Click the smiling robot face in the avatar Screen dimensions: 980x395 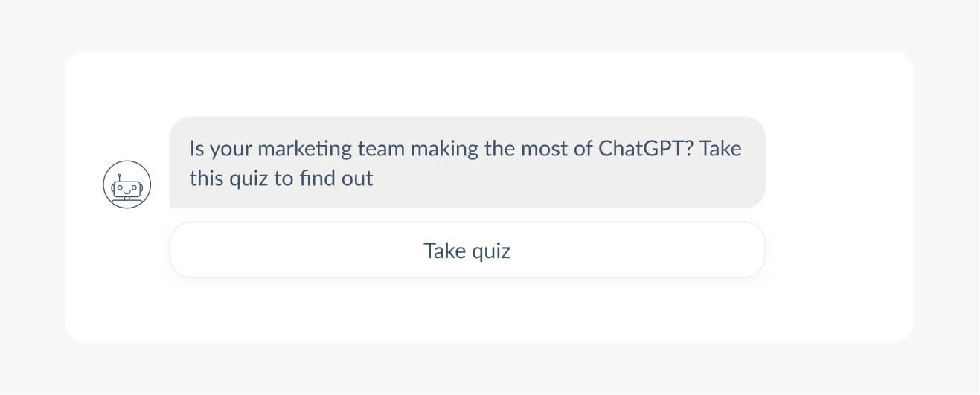(x=127, y=187)
